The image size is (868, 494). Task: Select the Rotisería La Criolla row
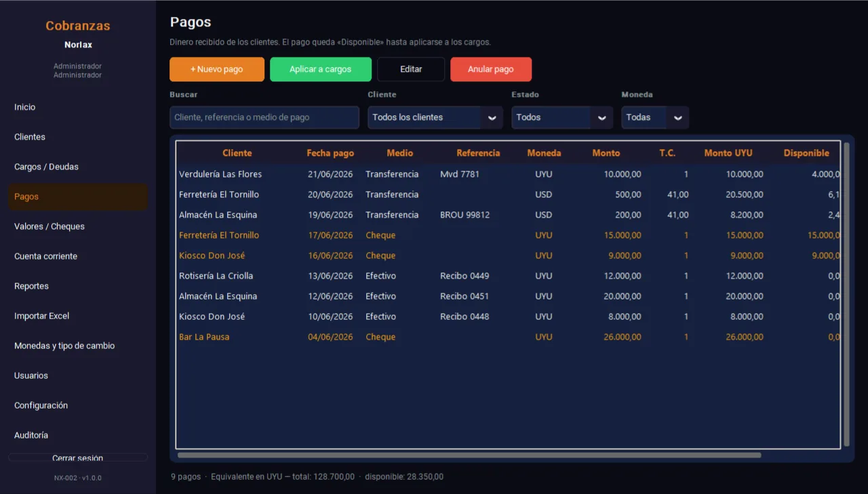(509, 276)
